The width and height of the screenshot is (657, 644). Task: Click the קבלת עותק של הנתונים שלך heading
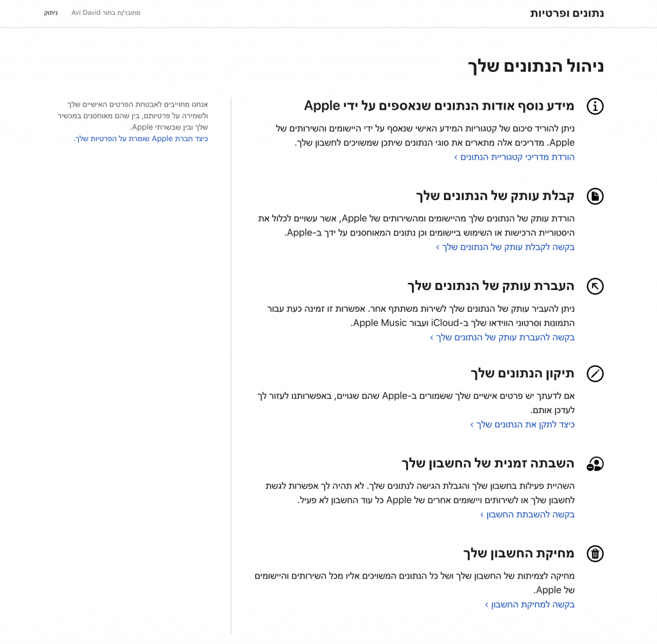tap(495, 196)
